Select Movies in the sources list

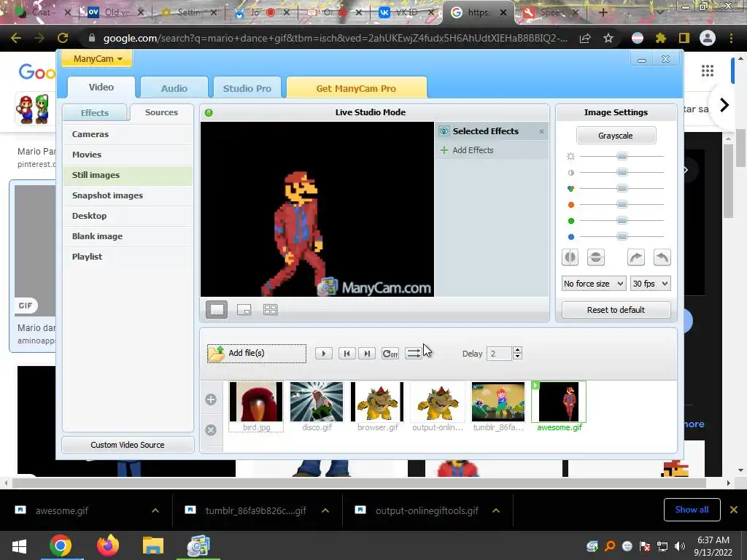[128, 155]
